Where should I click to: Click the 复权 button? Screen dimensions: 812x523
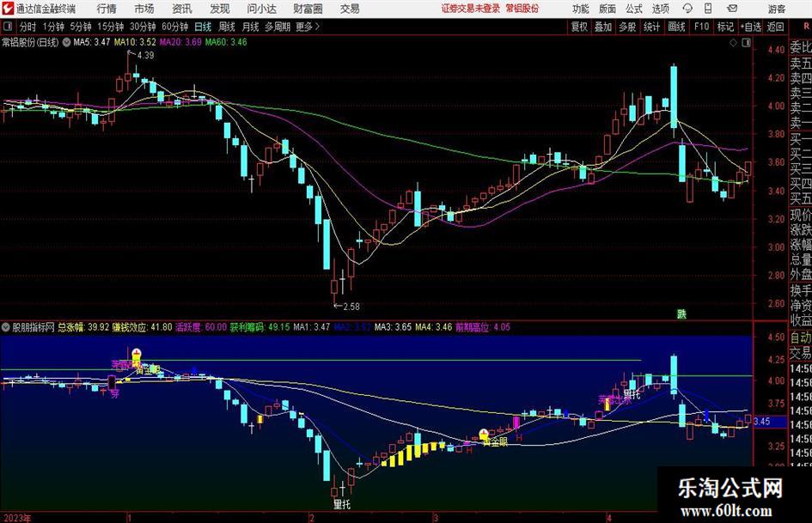pos(579,27)
